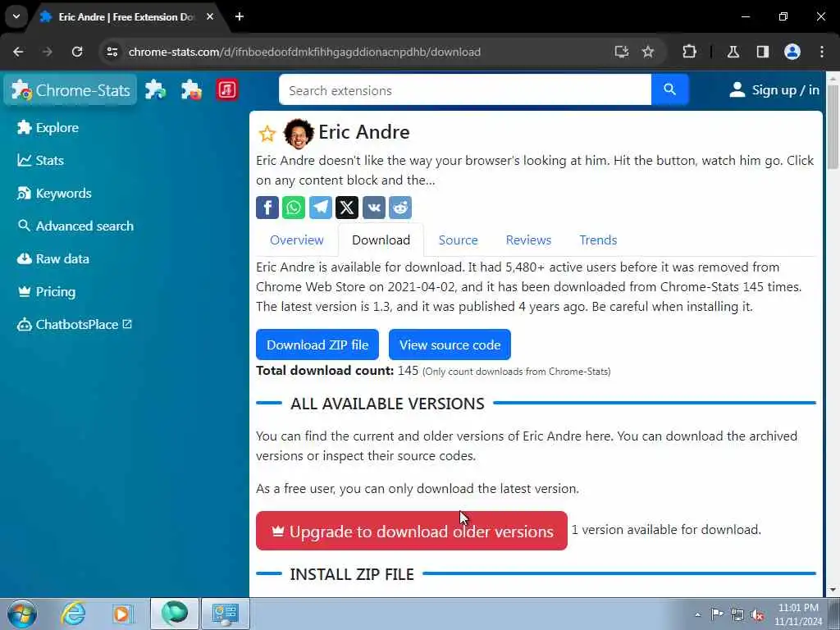The height and width of the screenshot is (630, 840).
Task: Open a new tab with plus button
Action: coord(240,16)
